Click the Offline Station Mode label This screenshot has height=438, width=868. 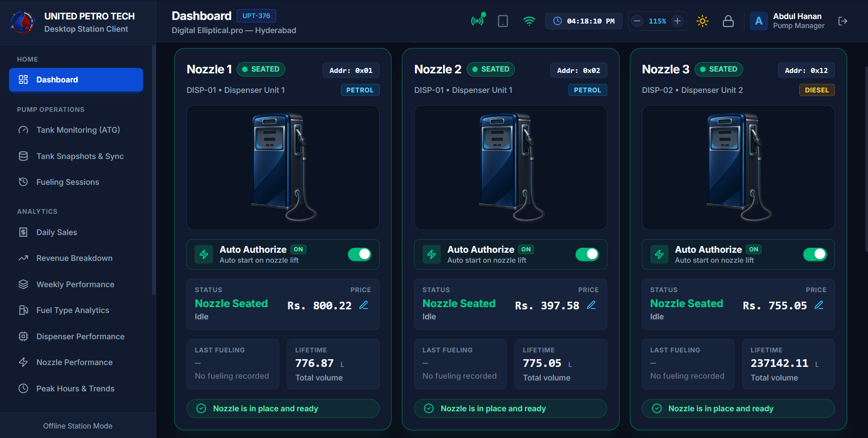(78, 426)
